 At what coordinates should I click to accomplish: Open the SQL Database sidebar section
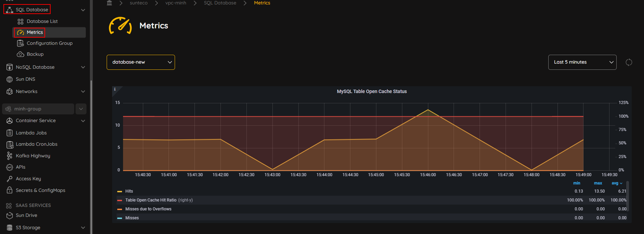(x=32, y=10)
